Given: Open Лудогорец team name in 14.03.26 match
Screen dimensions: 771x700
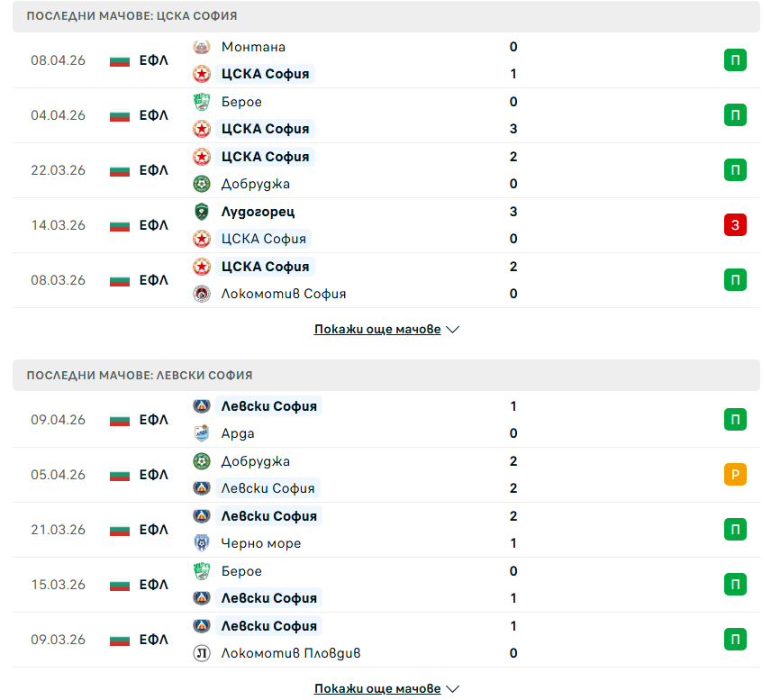Looking at the screenshot, I should tap(258, 212).
